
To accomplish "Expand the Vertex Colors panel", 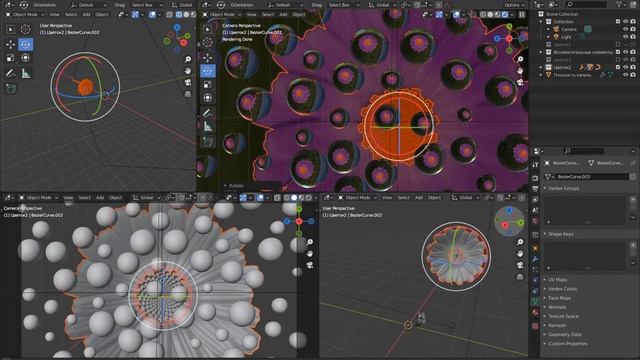I will (x=562, y=289).
